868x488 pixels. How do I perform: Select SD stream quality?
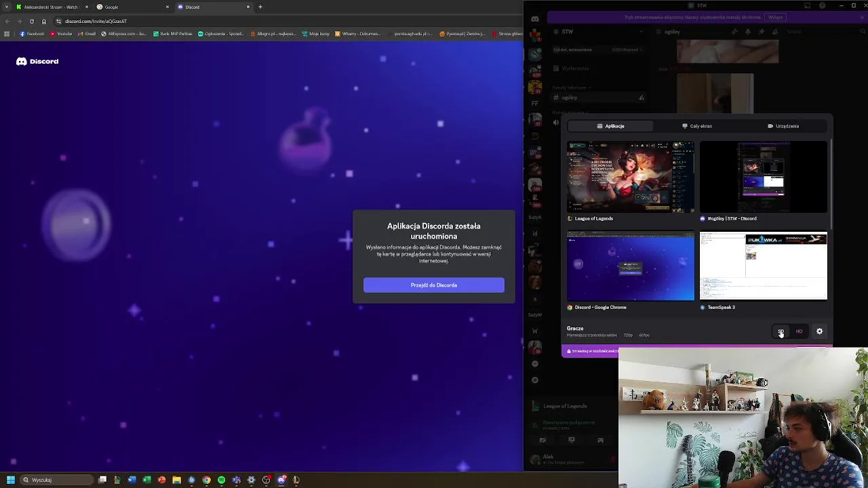tap(781, 331)
